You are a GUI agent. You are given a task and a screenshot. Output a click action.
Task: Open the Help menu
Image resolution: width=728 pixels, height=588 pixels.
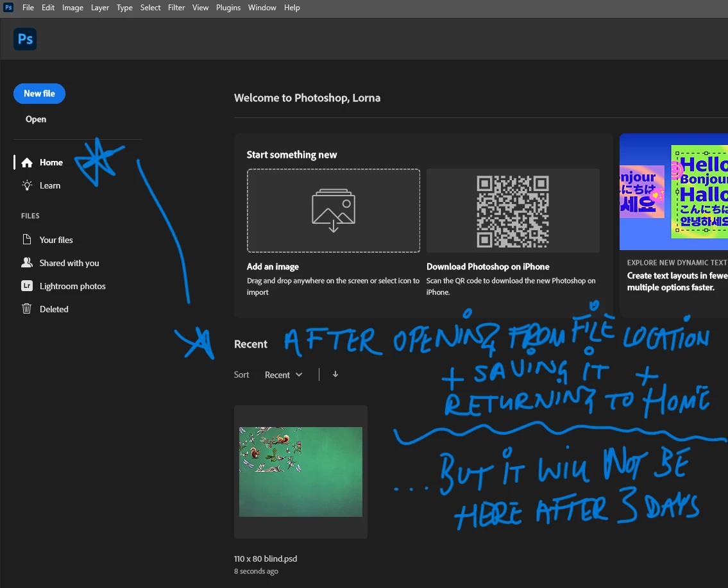[x=292, y=8]
